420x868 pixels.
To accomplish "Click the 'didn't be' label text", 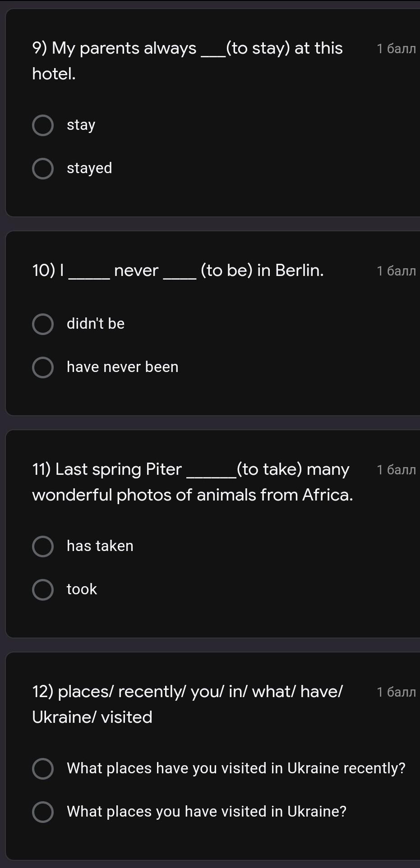I will [96, 324].
